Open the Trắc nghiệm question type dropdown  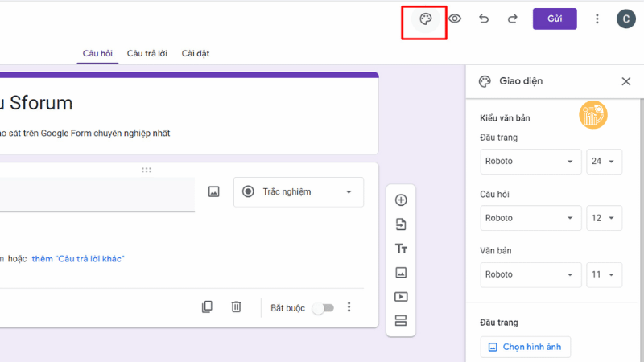[299, 192]
